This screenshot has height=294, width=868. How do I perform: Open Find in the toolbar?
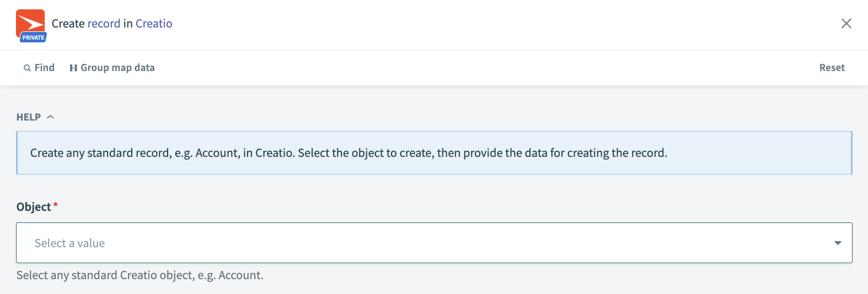coord(44,68)
